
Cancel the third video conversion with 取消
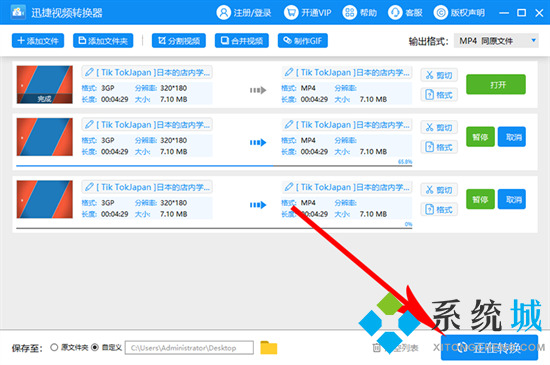click(511, 199)
